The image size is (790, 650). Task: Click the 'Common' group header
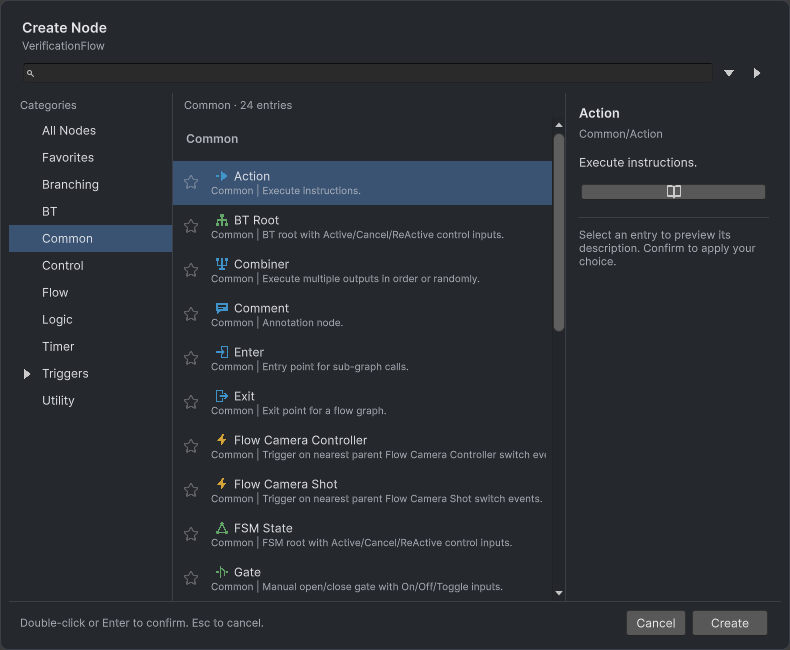212,139
